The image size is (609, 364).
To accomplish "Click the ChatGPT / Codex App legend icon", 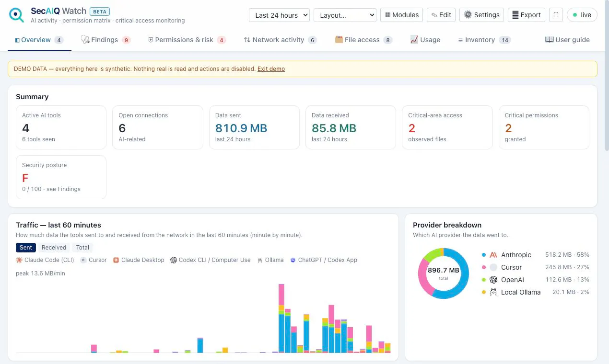I will 293,260.
